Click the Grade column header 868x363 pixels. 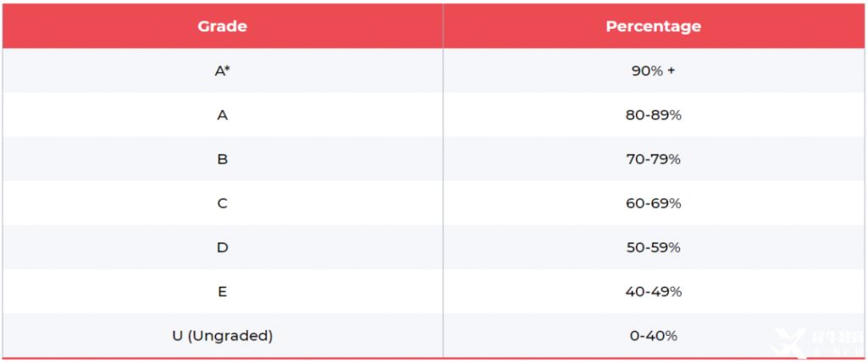[x=222, y=26]
